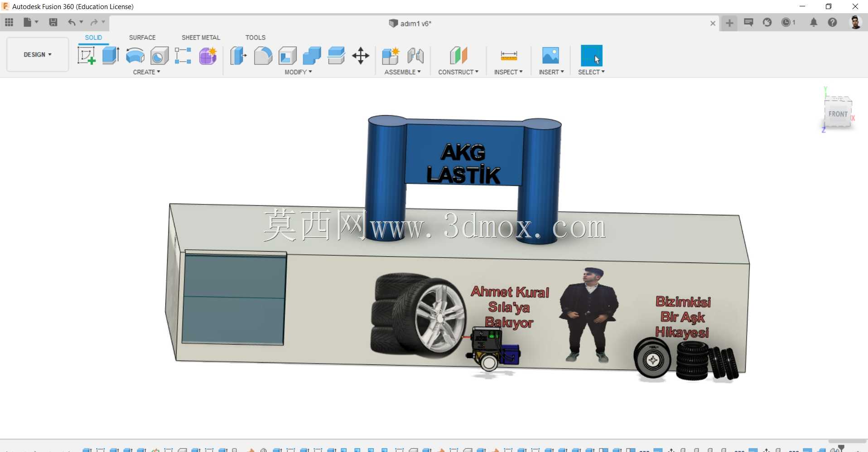Click the File document icon
This screenshot has height=452, width=868.
(x=27, y=22)
